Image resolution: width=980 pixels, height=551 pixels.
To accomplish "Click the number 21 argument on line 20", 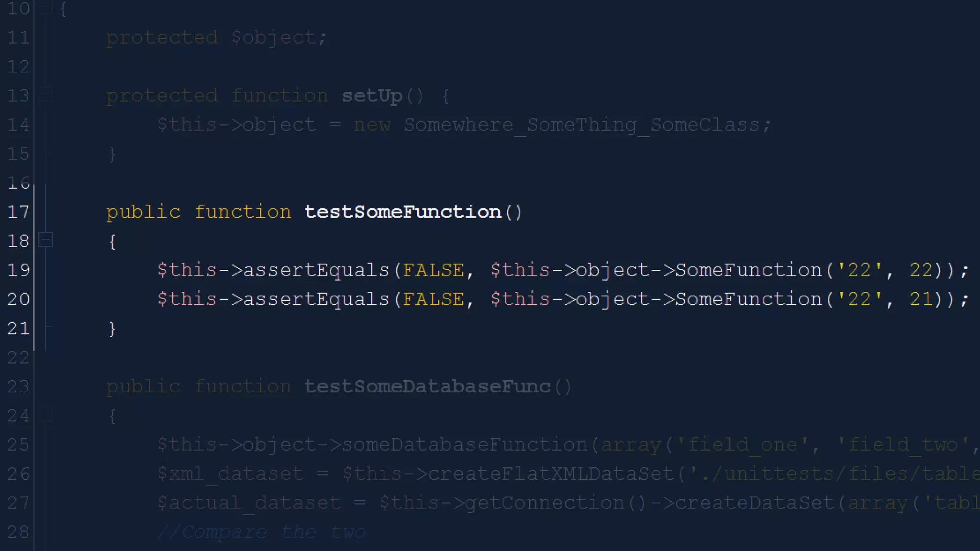I will tap(921, 299).
